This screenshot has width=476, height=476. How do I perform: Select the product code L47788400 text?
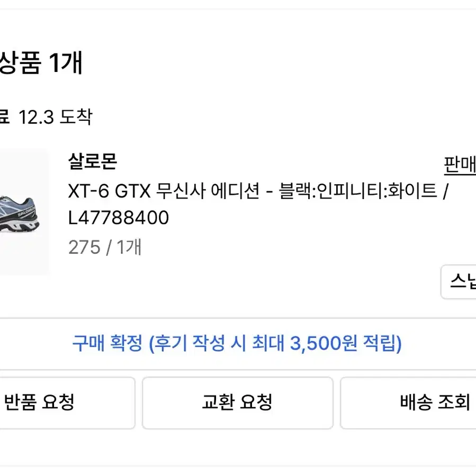[119, 218]
